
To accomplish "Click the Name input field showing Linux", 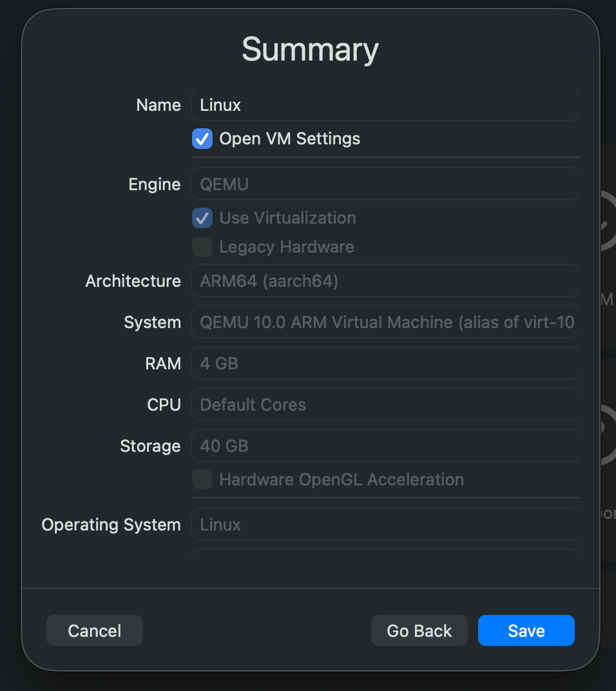I will tap(385, 104).
